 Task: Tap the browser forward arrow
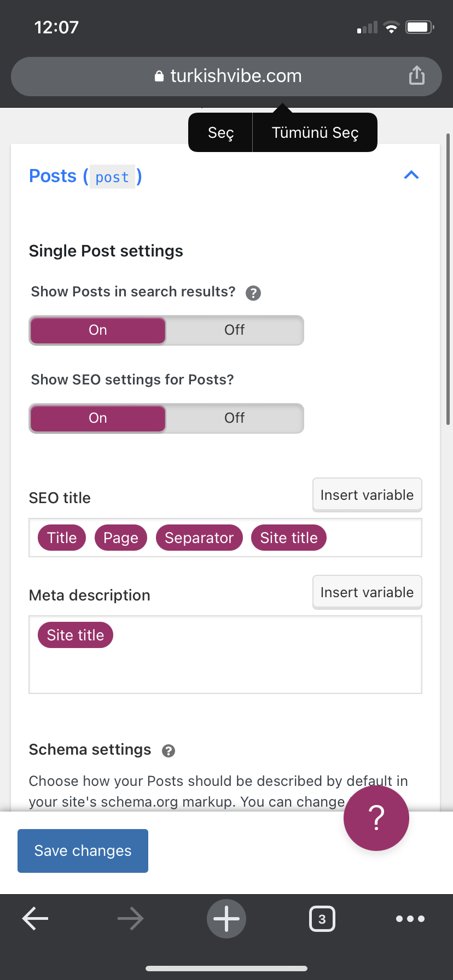pyautogui.click(x=130, y=919)
